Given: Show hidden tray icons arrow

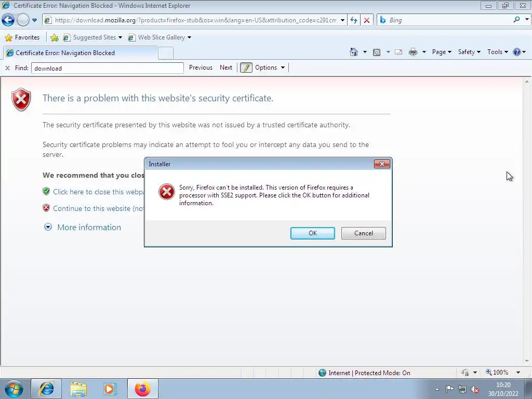Looking at the screenshot, I should tap(437, 389).
